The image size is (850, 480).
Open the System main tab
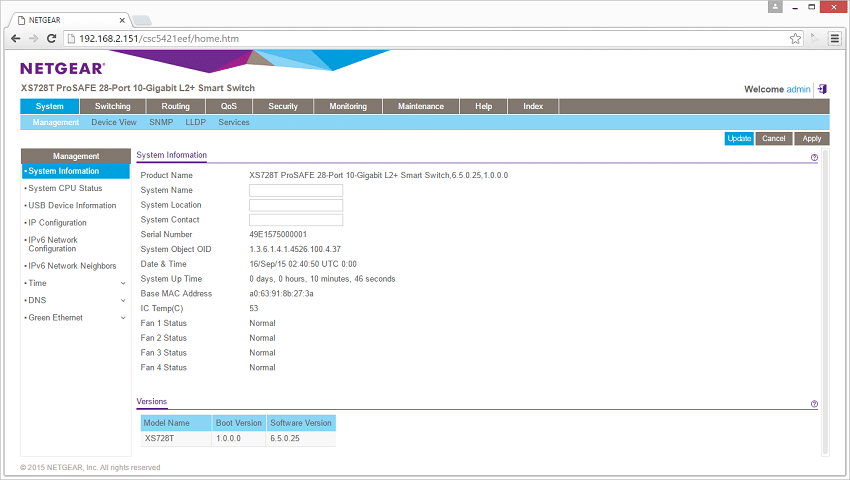point(49,106)
